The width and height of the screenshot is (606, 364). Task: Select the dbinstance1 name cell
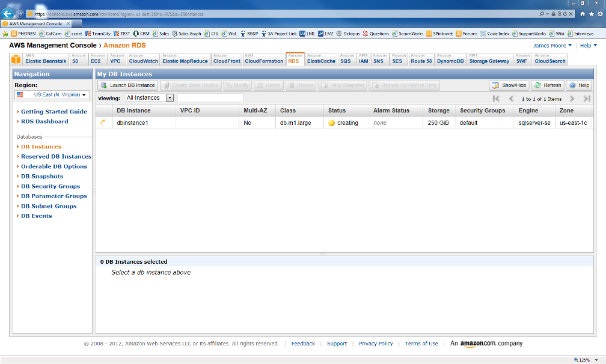[144, 123]
